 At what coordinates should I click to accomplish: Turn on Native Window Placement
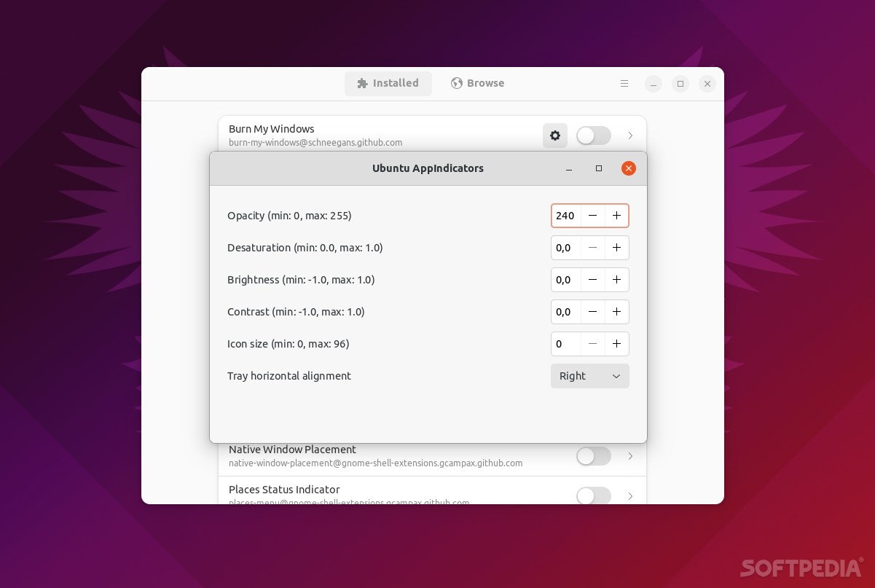593,456
